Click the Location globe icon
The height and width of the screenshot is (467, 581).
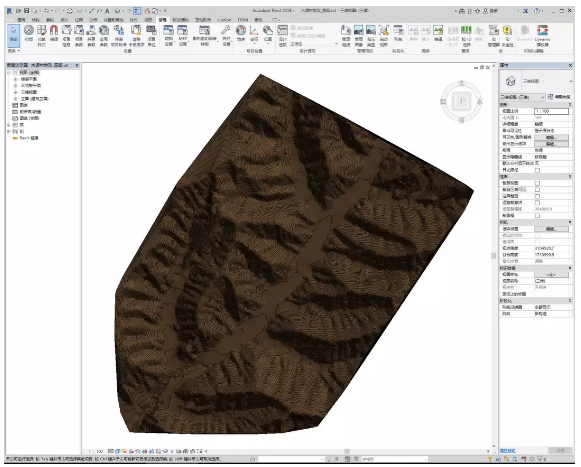[241, 33]
